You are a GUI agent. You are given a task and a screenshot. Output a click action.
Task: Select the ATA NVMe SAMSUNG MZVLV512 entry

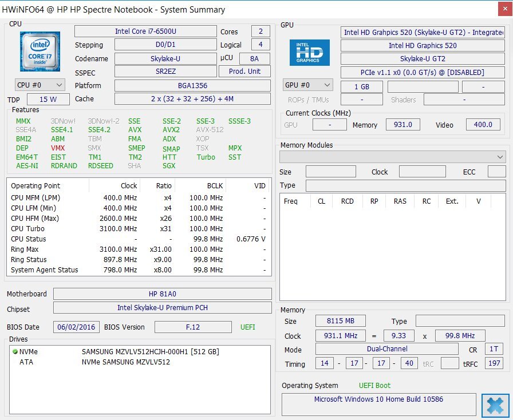125,362
